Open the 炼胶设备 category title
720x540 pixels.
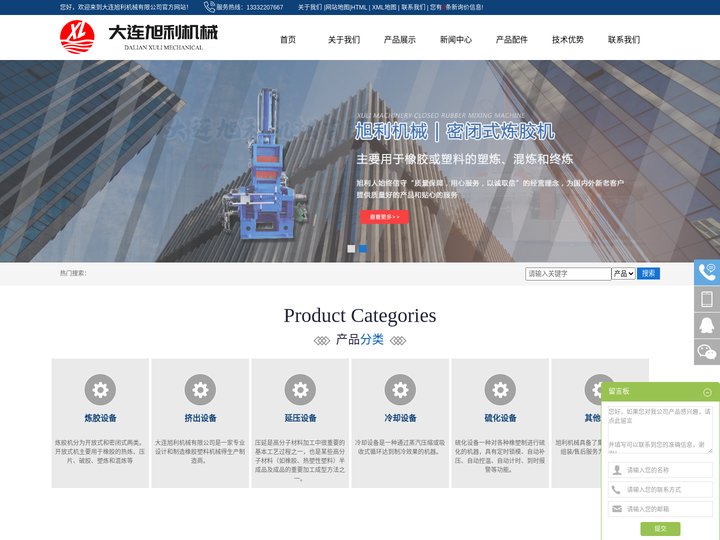click(100, 418)
